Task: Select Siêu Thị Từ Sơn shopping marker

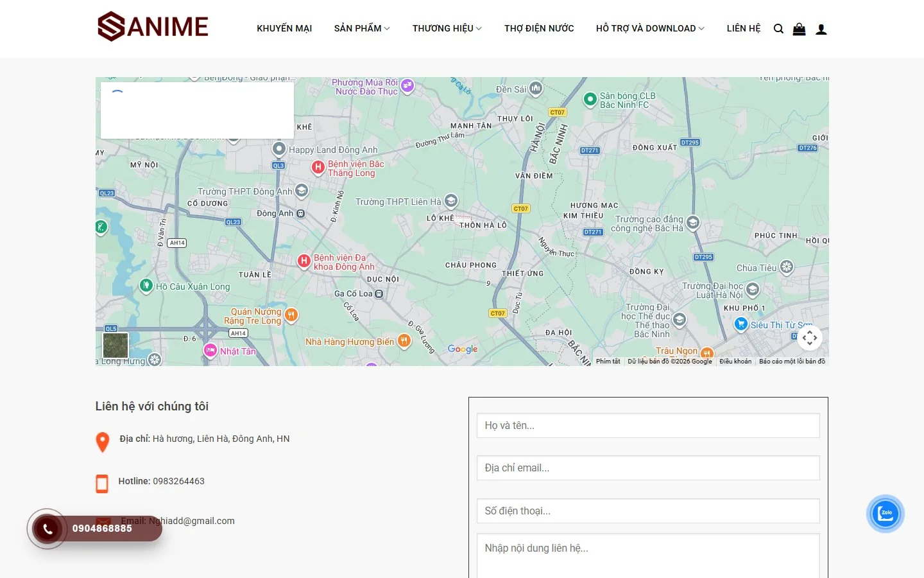Action: pos(741,324)
